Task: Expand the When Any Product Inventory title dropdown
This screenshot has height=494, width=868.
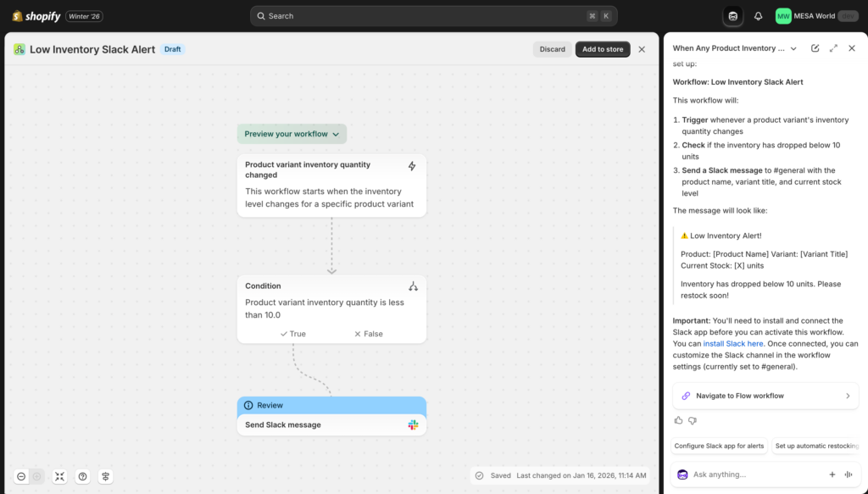Action: click(793, 48)
